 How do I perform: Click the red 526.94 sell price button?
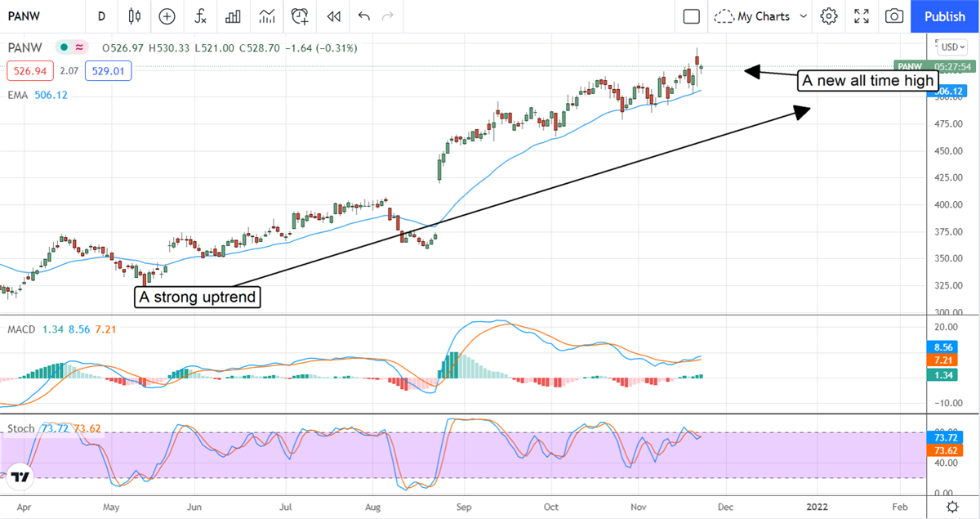coord(30,72)
